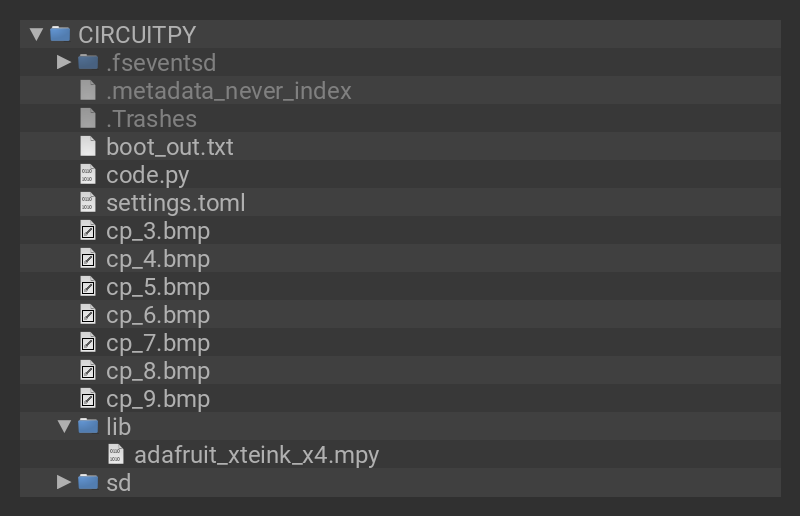Select the cp_4.bmp file name
Viewport: 800px width, 516px height.
point(158,259)
